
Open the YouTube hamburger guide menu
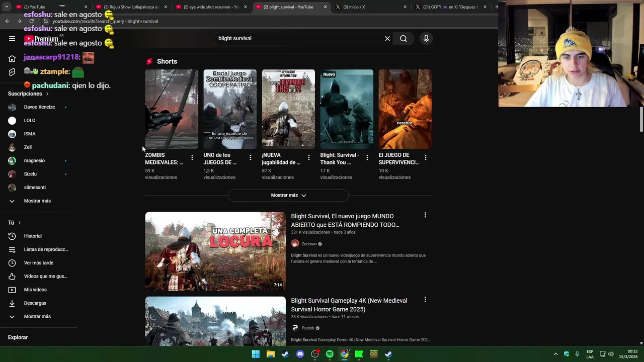pos(12,39)
